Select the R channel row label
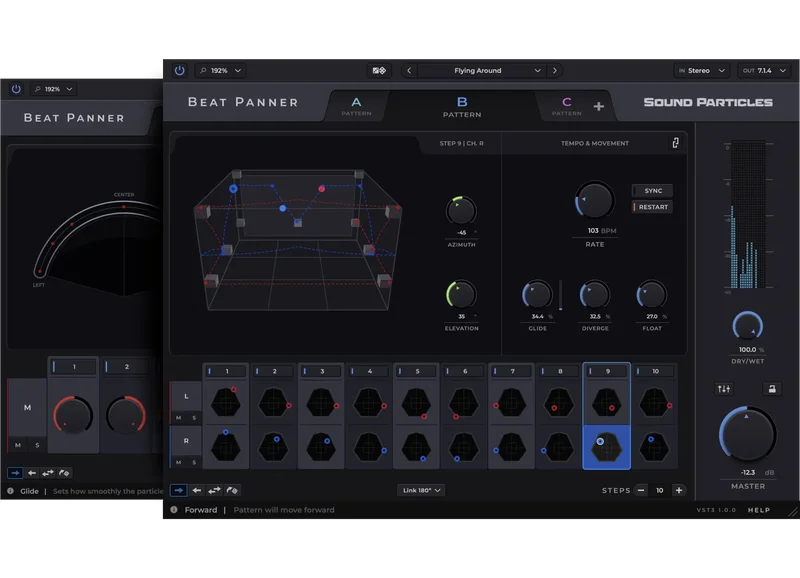This screenshot has width=800, height=578. pyautogui.click(x=186, y=441)
